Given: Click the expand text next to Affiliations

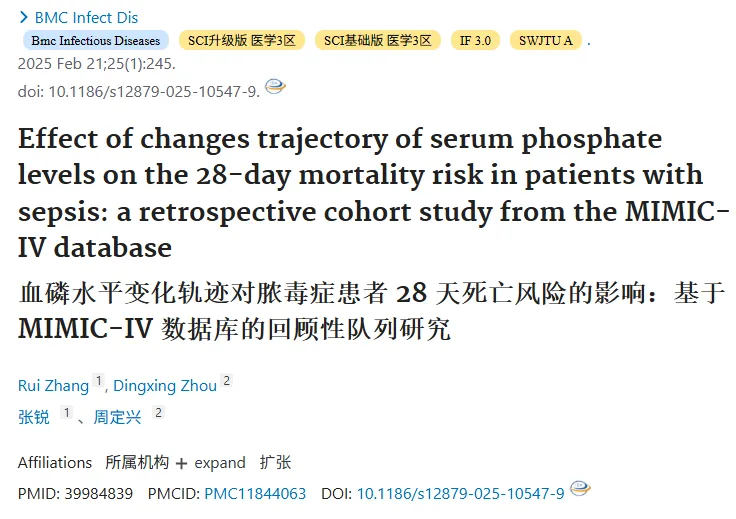Looking at the screenshot, I should [x=220, y=463].
